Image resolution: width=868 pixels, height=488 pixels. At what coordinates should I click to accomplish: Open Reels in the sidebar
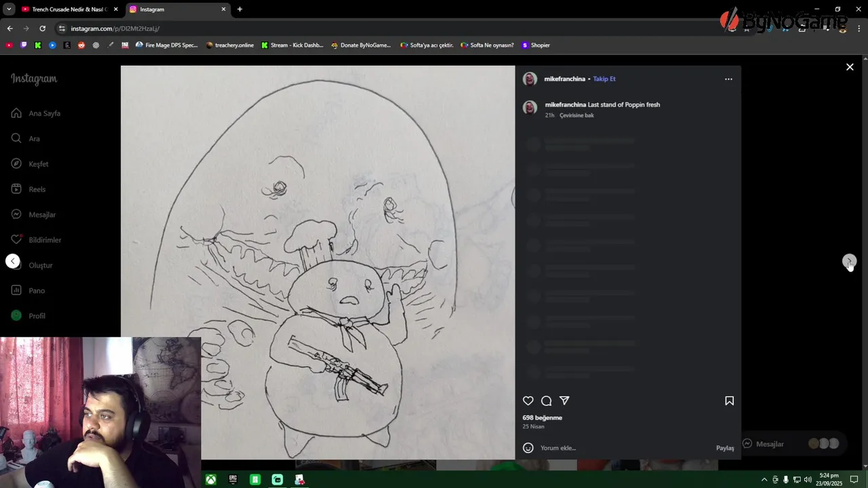28,189
